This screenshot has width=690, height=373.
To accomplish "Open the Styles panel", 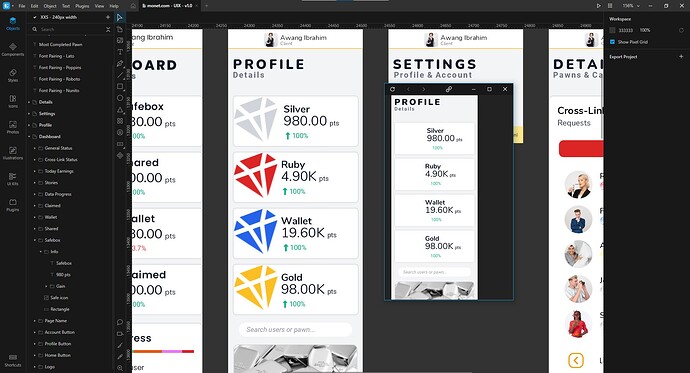I will 13,76.
